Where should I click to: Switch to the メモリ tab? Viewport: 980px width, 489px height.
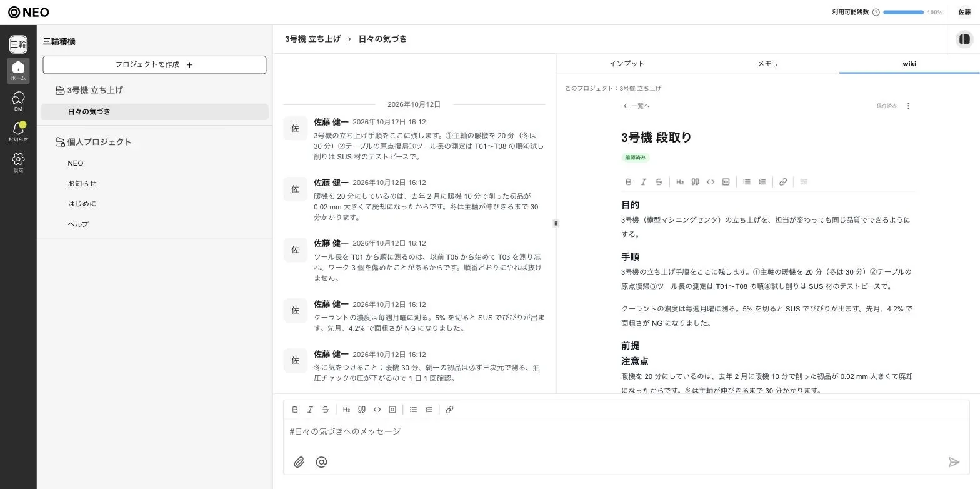pyautogui.click(x=768, y=64)
